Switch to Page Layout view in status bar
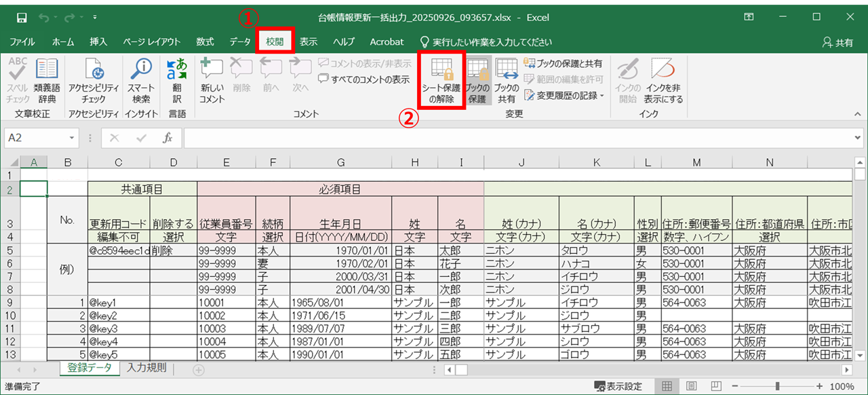This screenshot has height=395, width=868. pyautogui.click(x=690, y=386)
